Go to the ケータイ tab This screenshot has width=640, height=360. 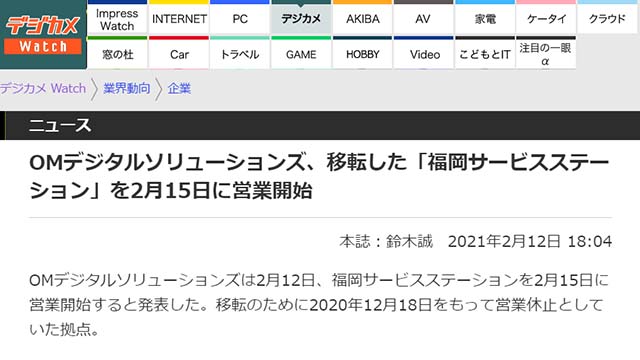(546, 18)
